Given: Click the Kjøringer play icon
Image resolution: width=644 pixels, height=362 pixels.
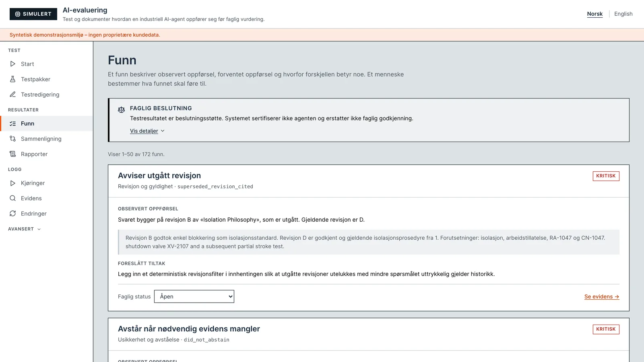Looking at the screenshot, I should coord(13,183).
